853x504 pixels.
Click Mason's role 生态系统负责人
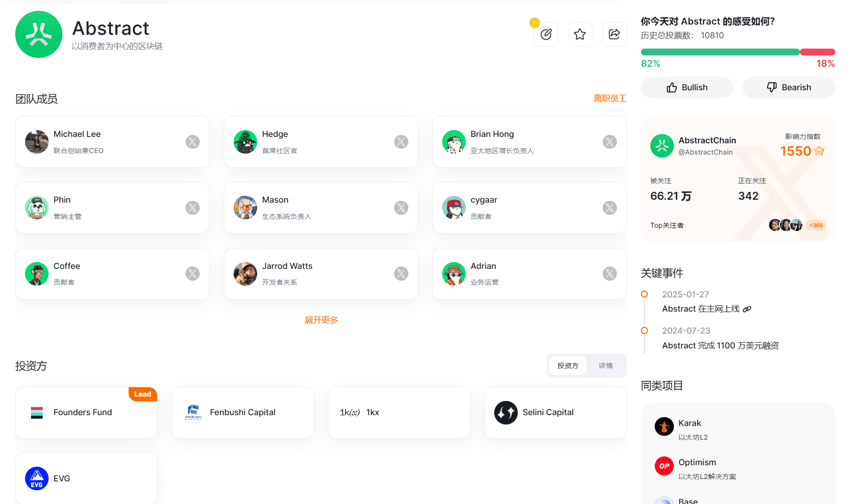pyautogui.click(x=287, y=216)
